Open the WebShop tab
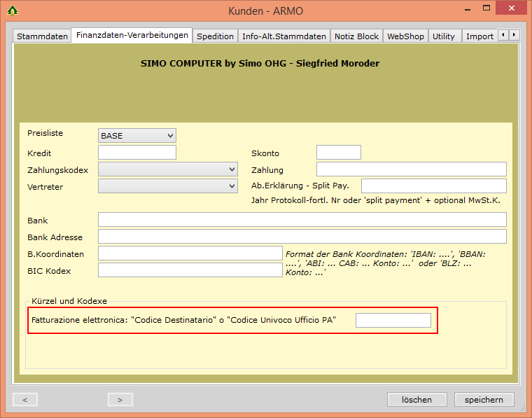This screenshot has height=418, width=532. 405,36
